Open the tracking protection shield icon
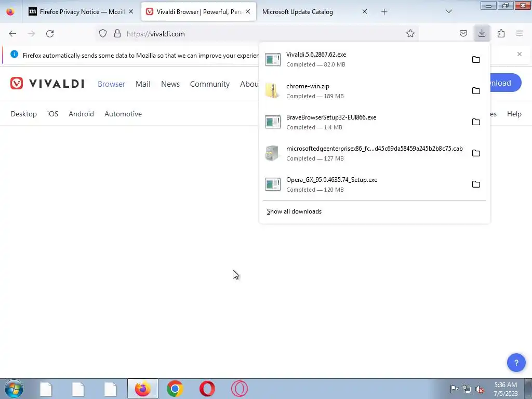 click(103, 33)
